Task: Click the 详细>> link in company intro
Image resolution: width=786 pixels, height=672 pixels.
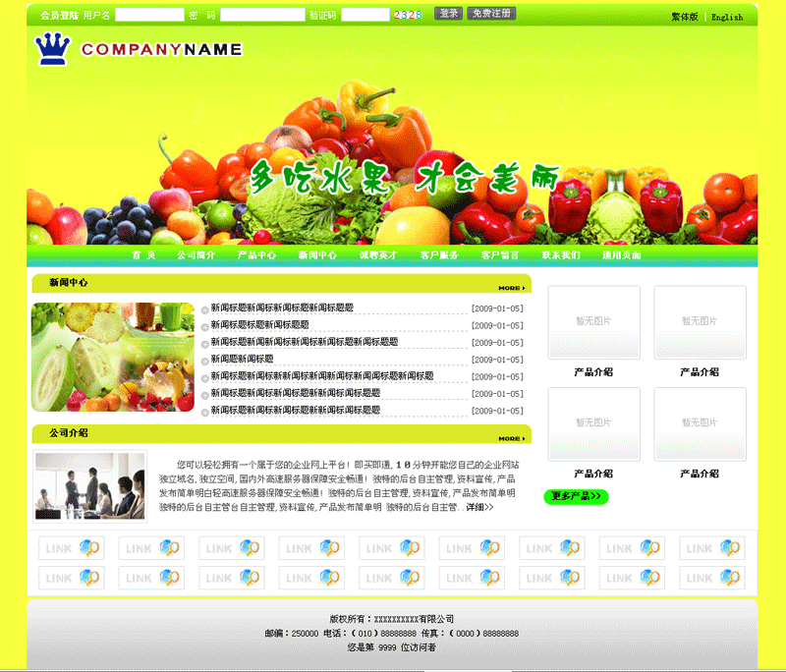Action: 479,508
